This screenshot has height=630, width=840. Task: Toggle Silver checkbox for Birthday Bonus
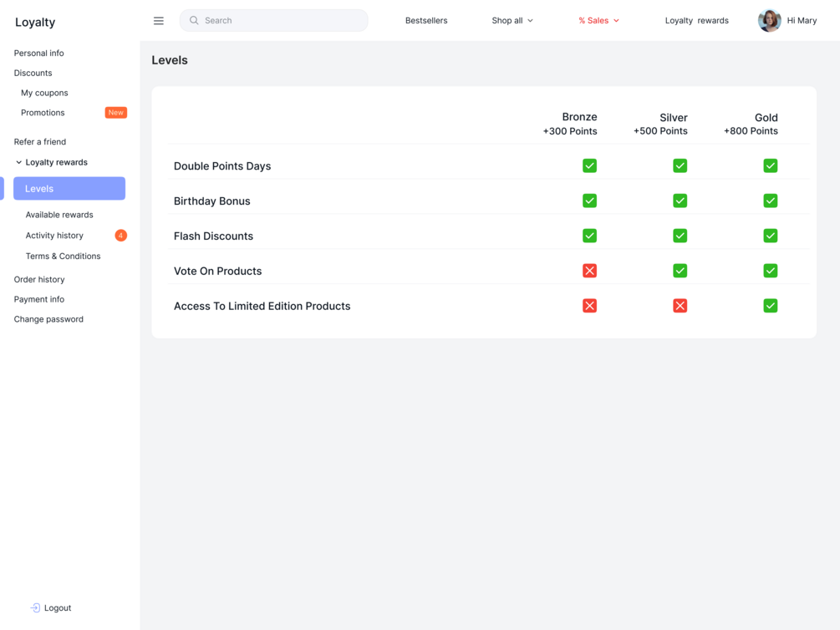click(x=680, y=201)
